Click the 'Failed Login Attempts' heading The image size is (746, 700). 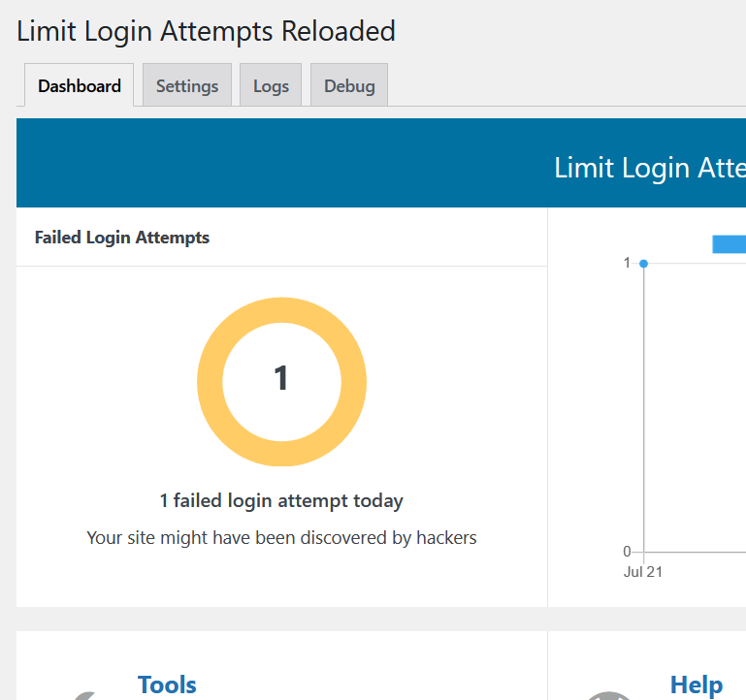coord(122,238)
